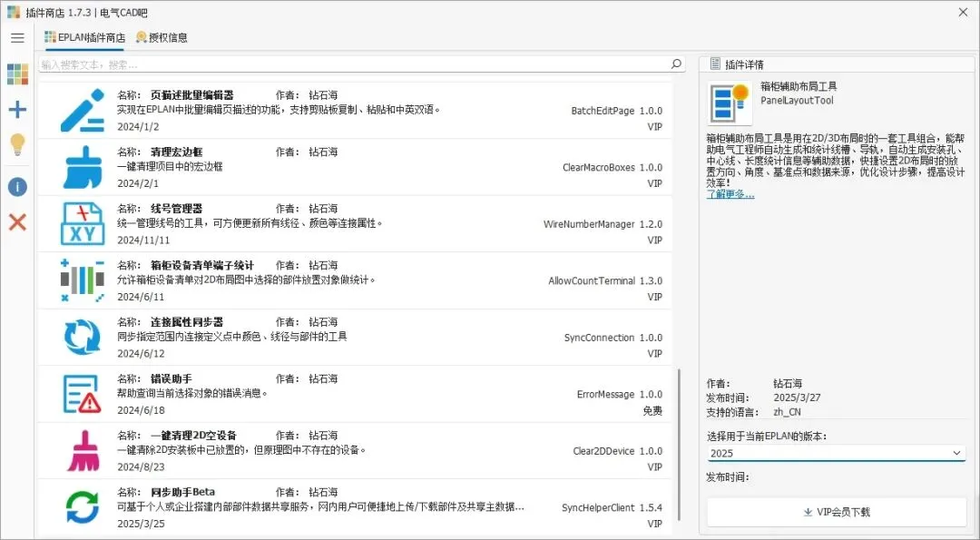This screenshot has height=540, width=980.
Task: Click the lightbulb icon in sidebar
Action: click(17, 145)
